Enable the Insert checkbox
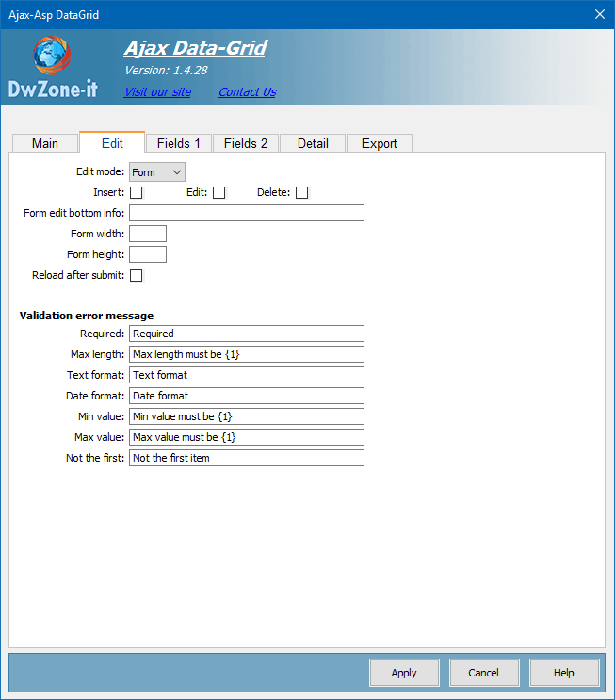 [136, 193]
